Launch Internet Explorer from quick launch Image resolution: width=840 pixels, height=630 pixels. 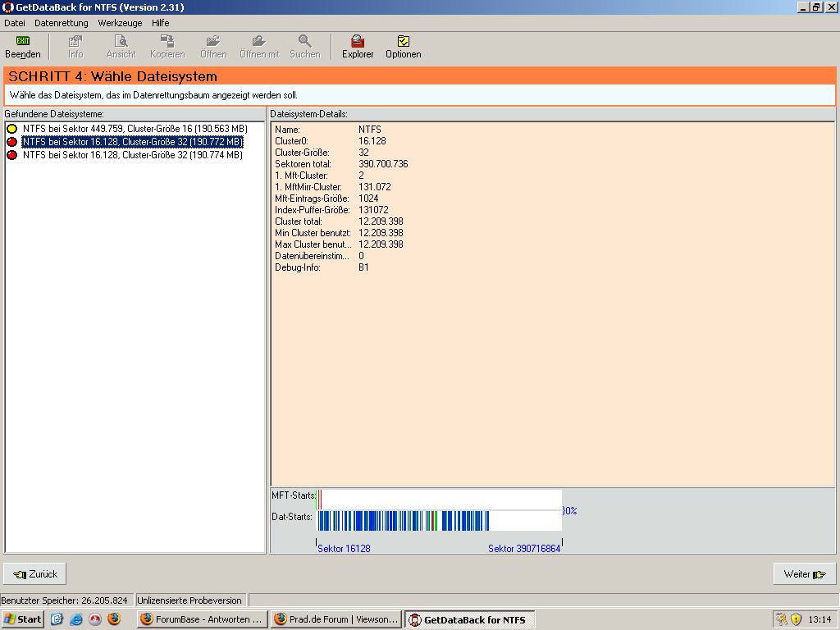(x=76, y=619)
